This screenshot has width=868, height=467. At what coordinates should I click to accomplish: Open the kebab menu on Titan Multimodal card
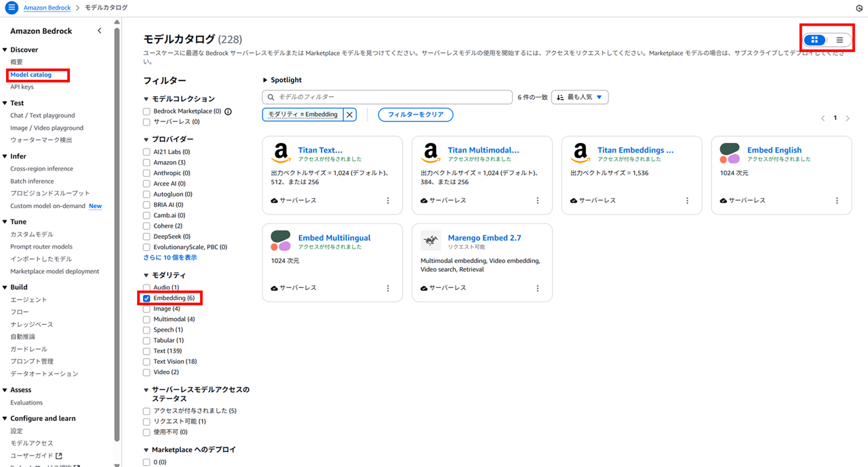pyautogui.click(x=538, y=201)
